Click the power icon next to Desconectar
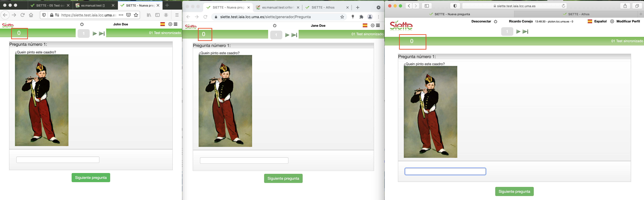The image size is (644, 200). (x=495, y=21)
